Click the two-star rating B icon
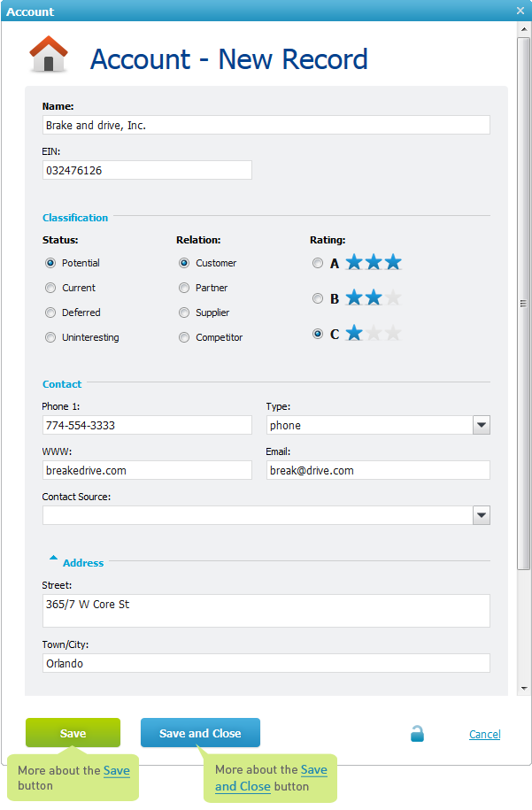This screenshot has height=810, width=532. [374, 297]
